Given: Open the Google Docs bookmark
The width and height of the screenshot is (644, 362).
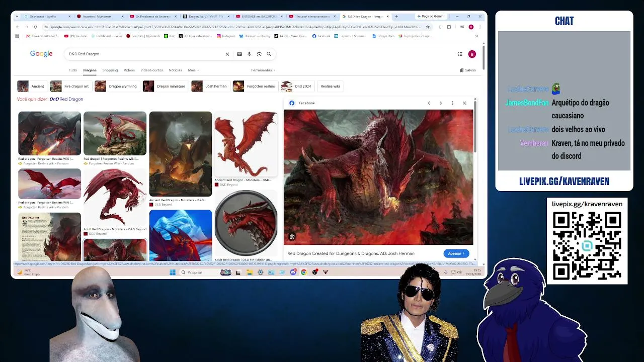Looking at the screenshot, I should click(383, 36).
